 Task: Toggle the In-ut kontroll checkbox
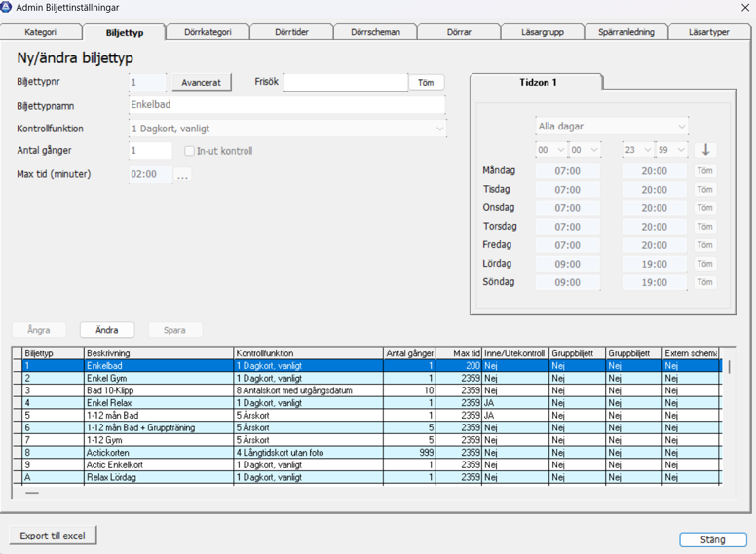(189, 151)
